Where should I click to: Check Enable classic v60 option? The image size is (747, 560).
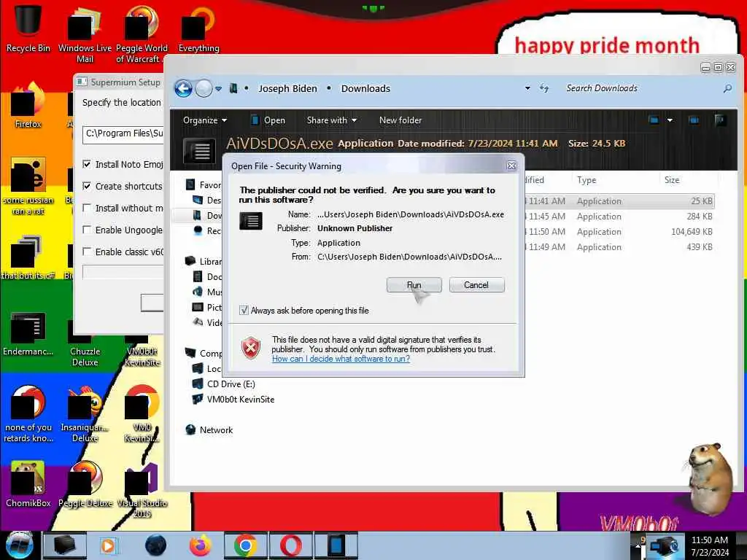click(x=87, y=252)
